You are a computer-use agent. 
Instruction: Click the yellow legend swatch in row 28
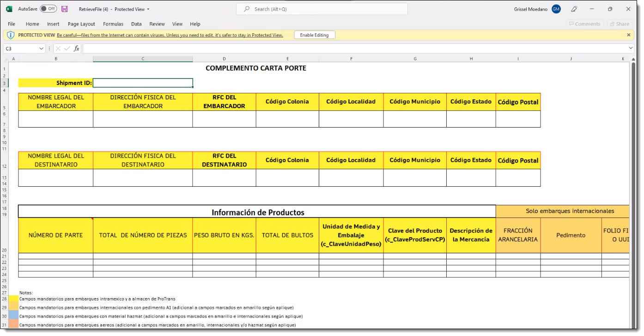(x=14, y=299)
